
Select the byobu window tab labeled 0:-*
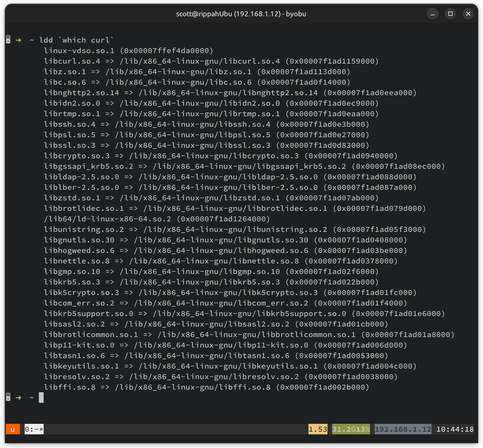tap(34, 429)
